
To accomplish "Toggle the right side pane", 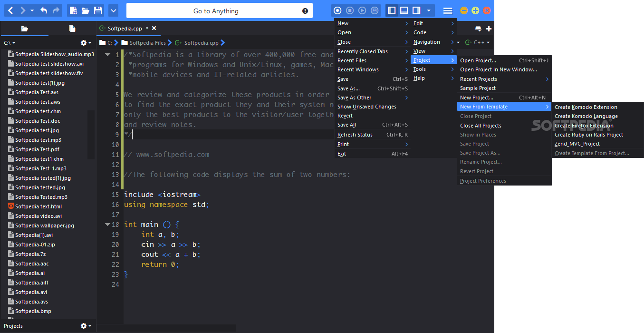I will coord(416,10).
